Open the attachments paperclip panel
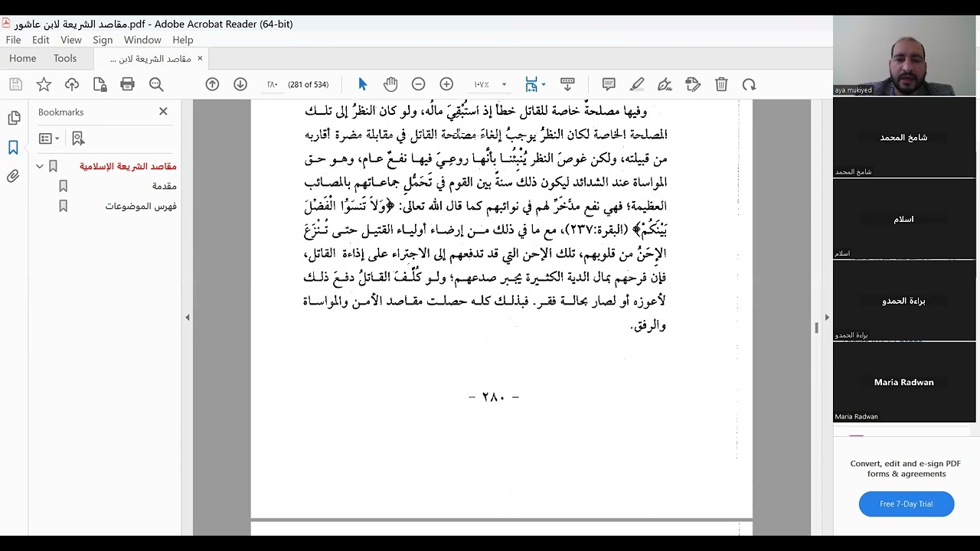980x551 pixels. coord(14,176)
